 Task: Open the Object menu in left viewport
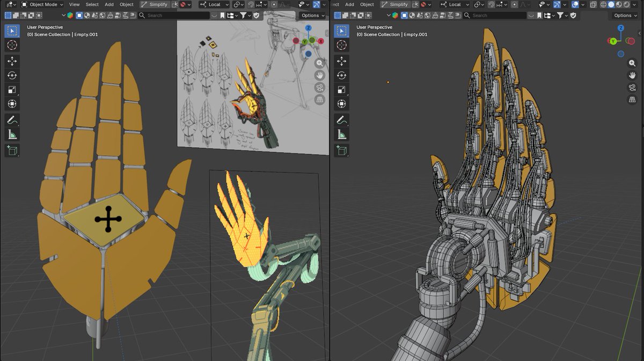tap(127, 4)
